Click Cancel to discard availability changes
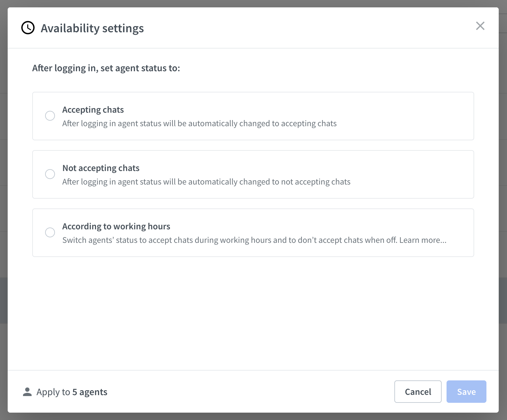This screenshot has width=507, height=420. click(x=418, y=392)
